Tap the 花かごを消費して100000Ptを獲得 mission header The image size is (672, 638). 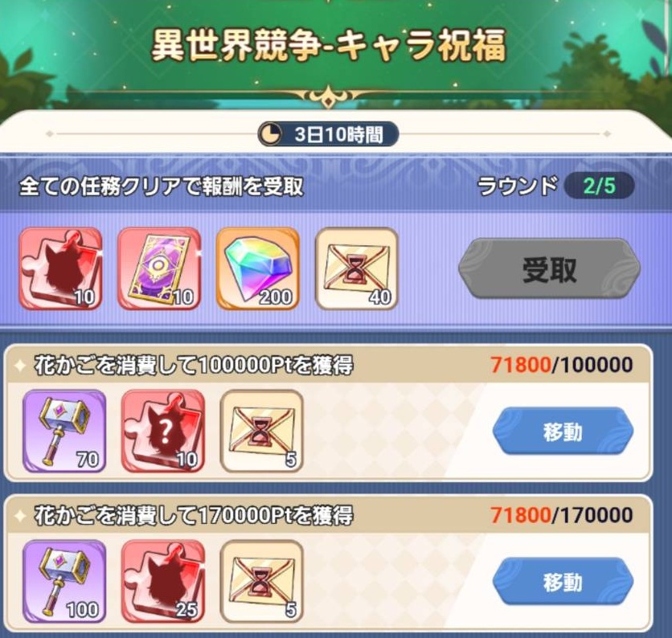[194, 366]
